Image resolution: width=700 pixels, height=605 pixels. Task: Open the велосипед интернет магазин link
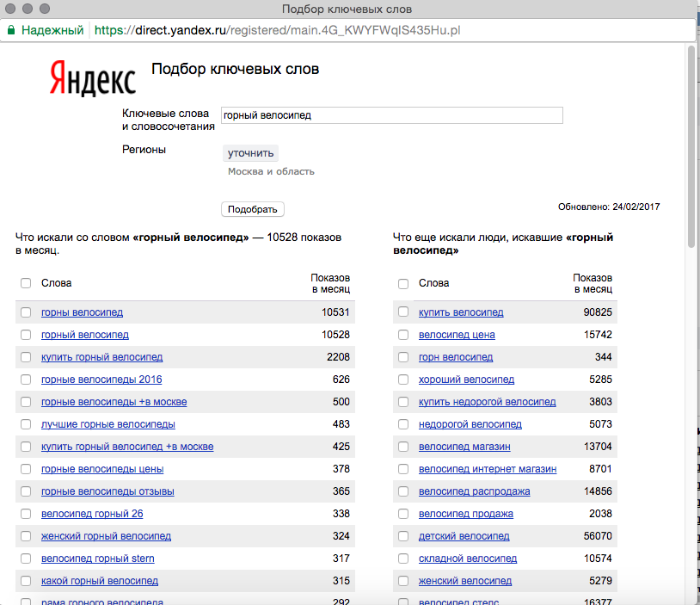click(x=488, y=469)
